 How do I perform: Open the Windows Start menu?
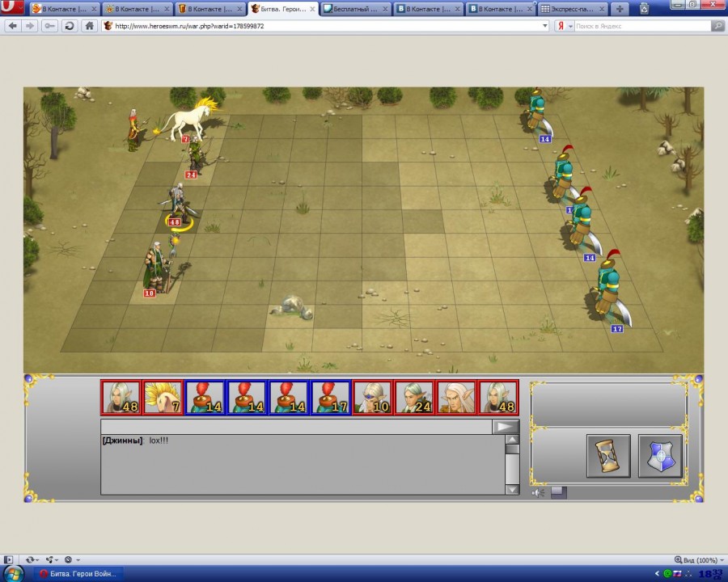coord(14,574)
